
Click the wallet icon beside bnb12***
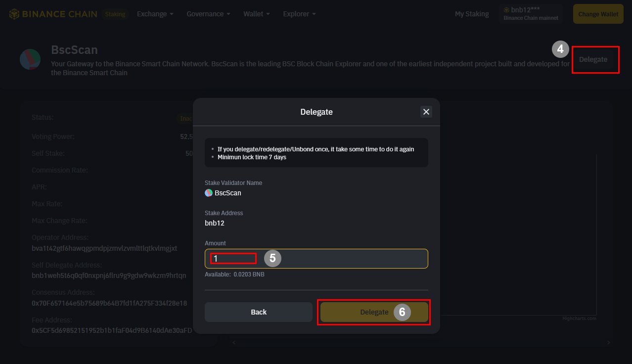pos(507,10)
